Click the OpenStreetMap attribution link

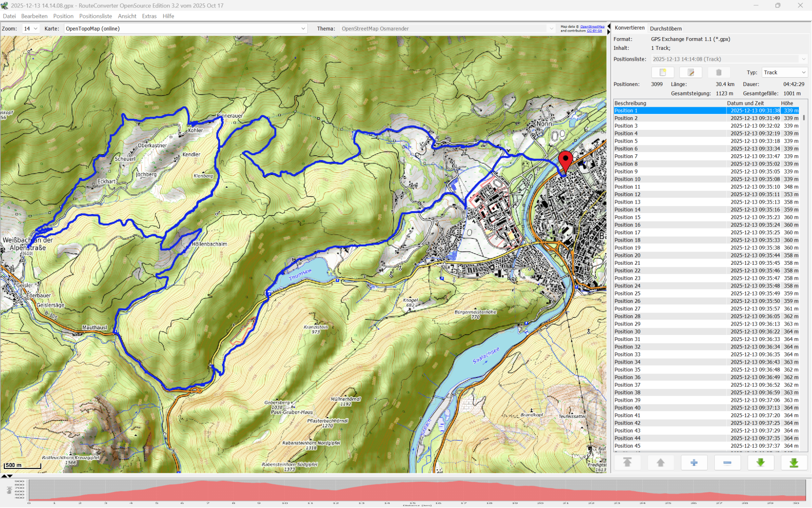pyautogui.click(x=592, y=27)
